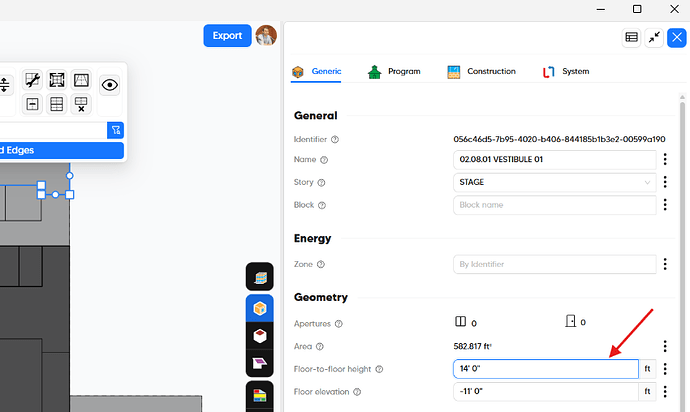Toggle the eye visibility icon
This screenshot has height=412, width=690.
pyautogui.click(x=110, y=85)
